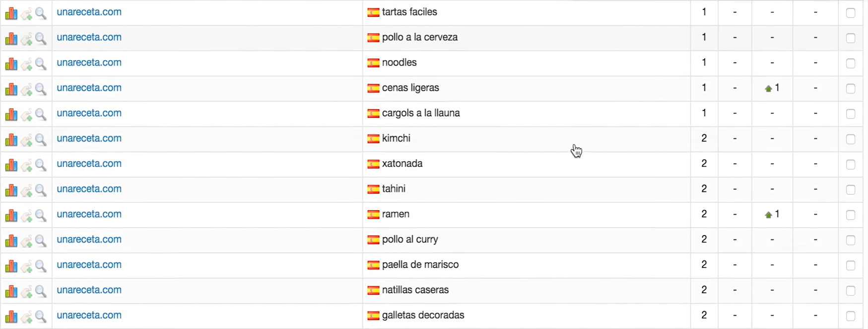The height and width of the screenshot is (329, 868).
Task: Open the ranking chart for xatonada
Action: coord(11,165)
